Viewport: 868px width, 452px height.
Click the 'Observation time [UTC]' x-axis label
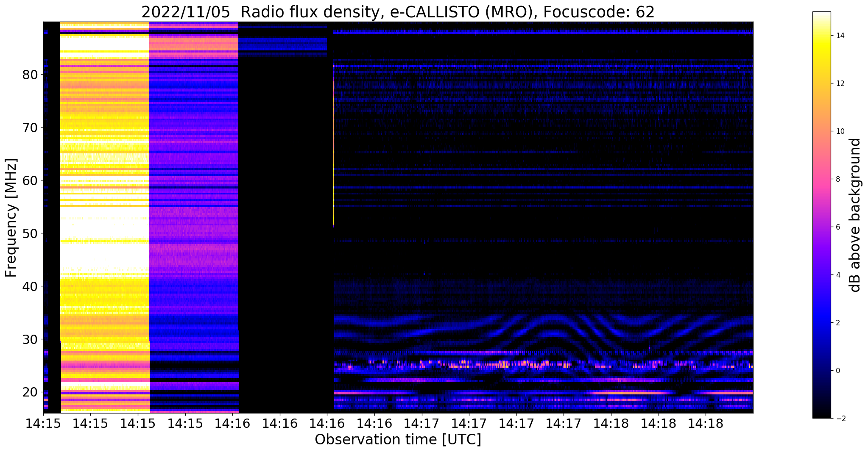tap(398, 439)
